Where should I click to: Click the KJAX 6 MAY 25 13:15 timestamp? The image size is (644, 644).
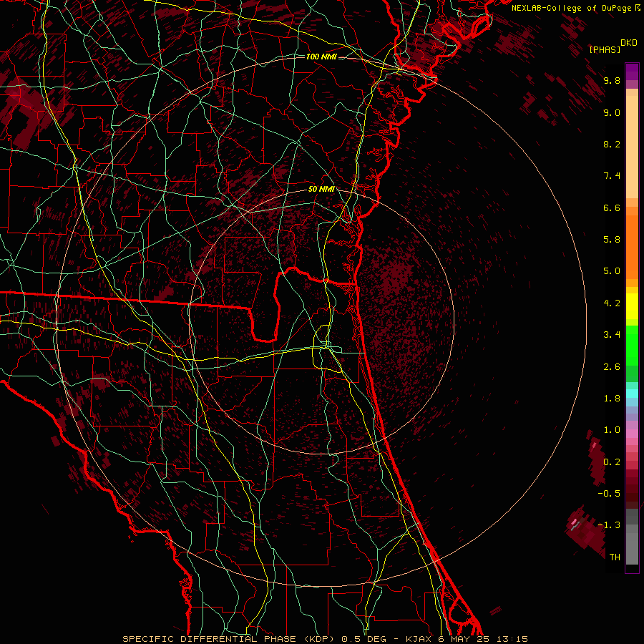click(x=467, y=639)
